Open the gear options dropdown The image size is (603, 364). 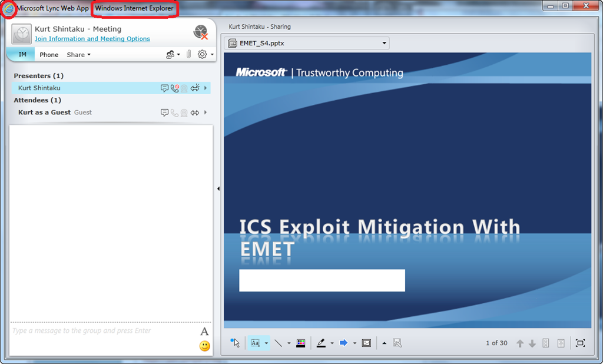[205, 54]
